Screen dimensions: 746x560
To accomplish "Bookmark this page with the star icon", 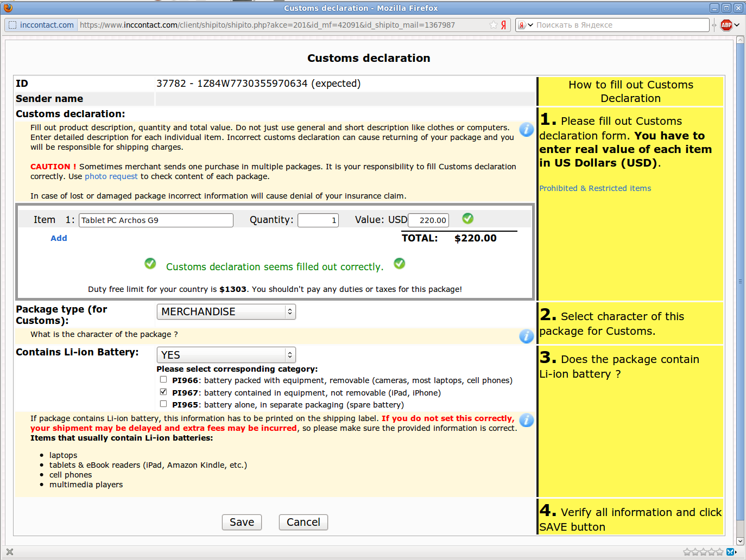I will (x=493, y=25).
